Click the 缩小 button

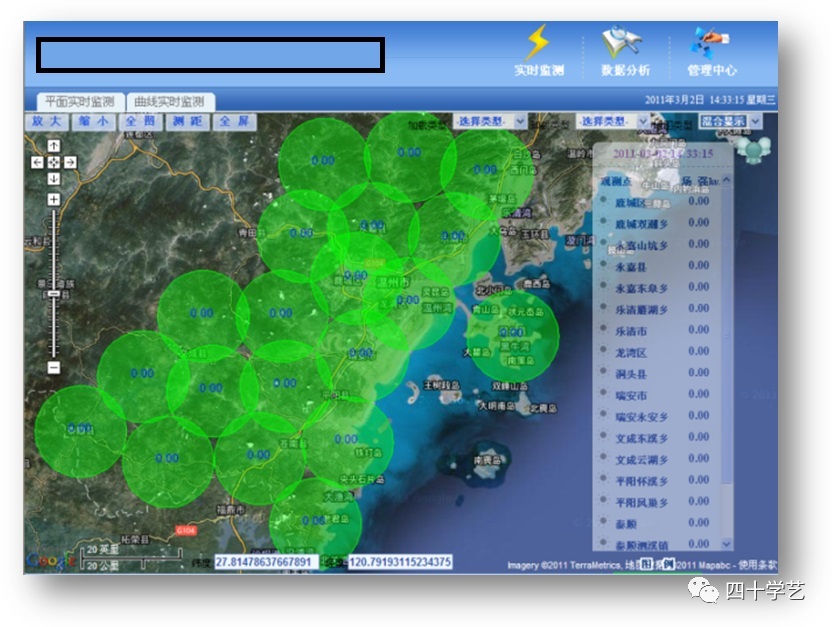coord(94,121)
